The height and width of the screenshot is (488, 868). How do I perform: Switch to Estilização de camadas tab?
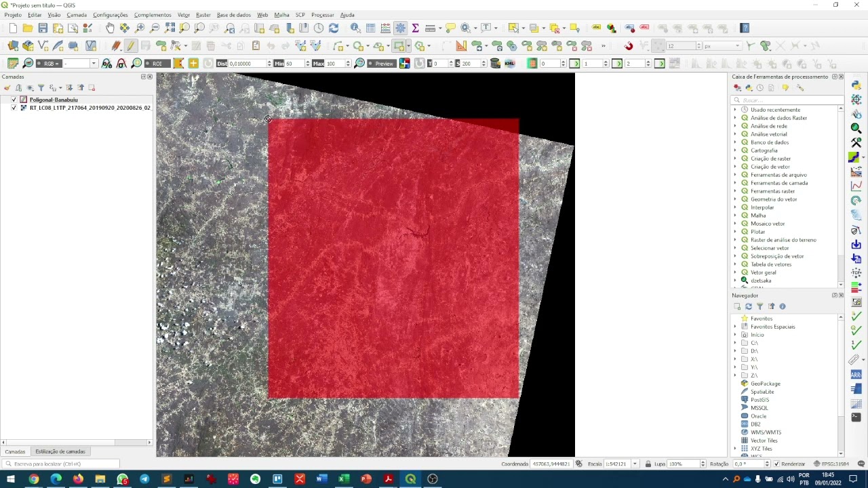click(60, 451)
